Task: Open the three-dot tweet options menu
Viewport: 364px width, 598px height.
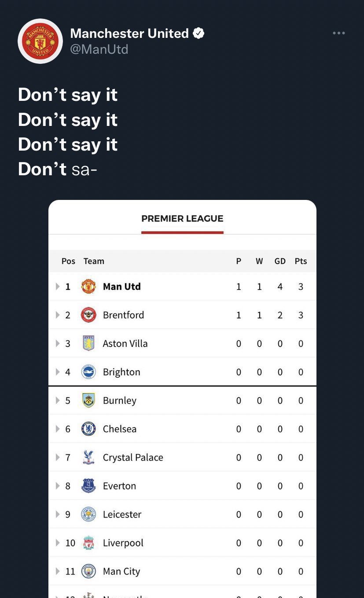Action: (338, 33)
